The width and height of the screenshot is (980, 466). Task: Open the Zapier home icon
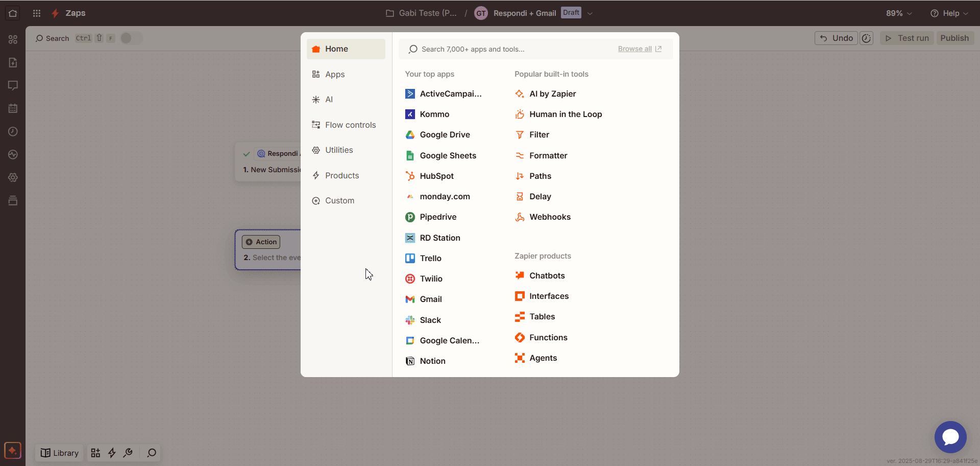(x=13, y=13)
